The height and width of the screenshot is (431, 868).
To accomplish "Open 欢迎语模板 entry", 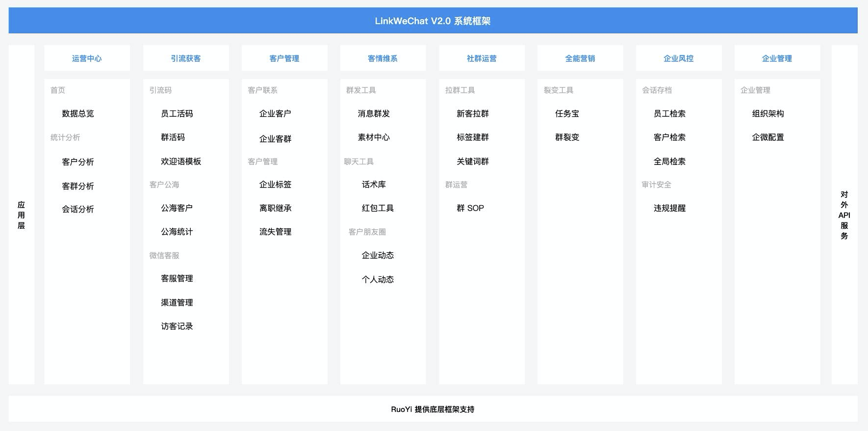I will pyautogui.click(x=181, y=161).
